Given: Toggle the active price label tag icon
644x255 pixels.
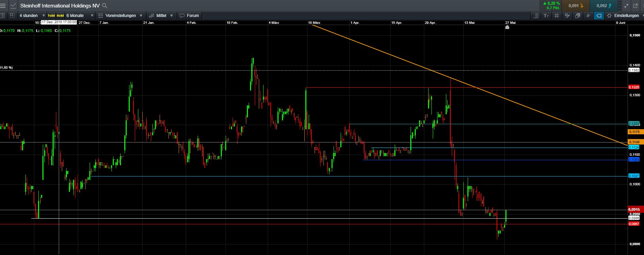Looking at the screenshot, I should click(x=599, y=16).
